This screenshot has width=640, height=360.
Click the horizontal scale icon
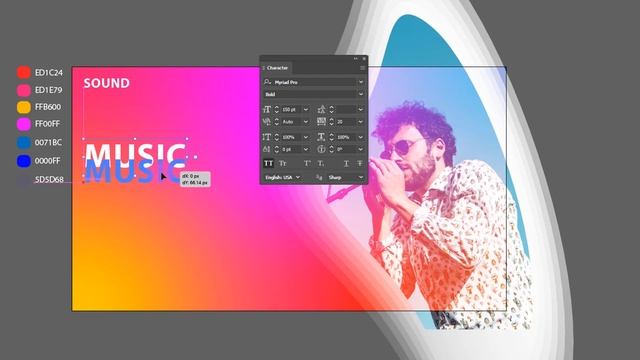click(x=322, y=137)
